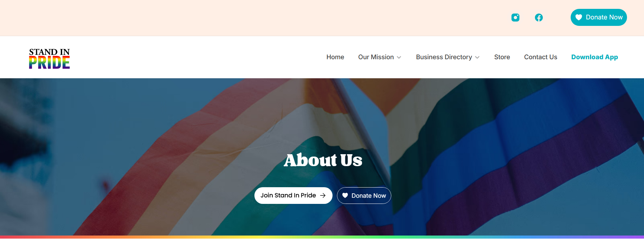Open the Instagram icon link
Image resolution: width=644 pixels, height=242 pixels.
point(515,17)
